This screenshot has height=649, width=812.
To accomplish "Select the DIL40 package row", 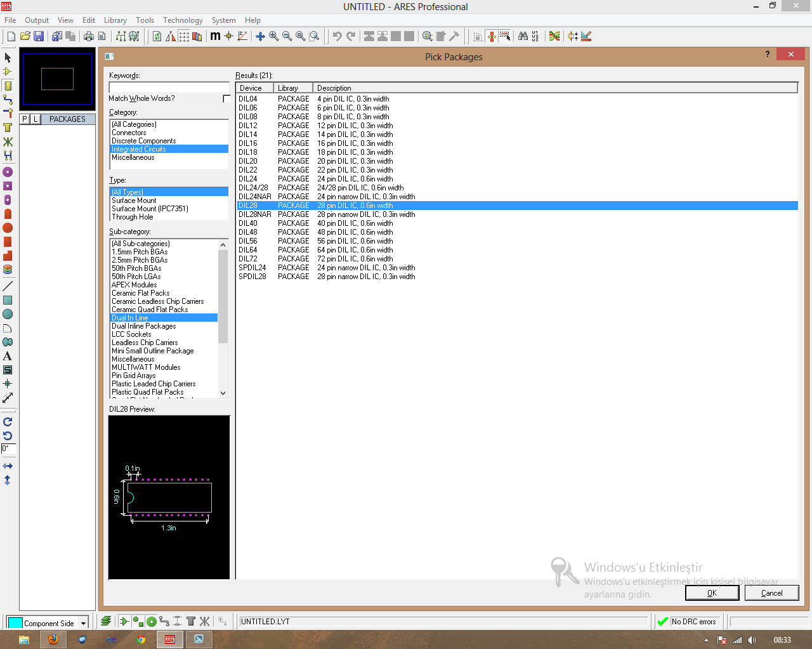I will tap(517, 223).
